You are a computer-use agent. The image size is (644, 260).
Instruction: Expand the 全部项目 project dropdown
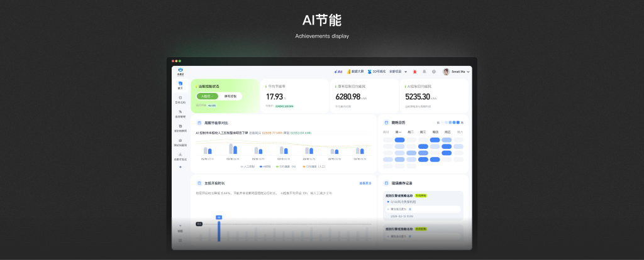point(398,72)
